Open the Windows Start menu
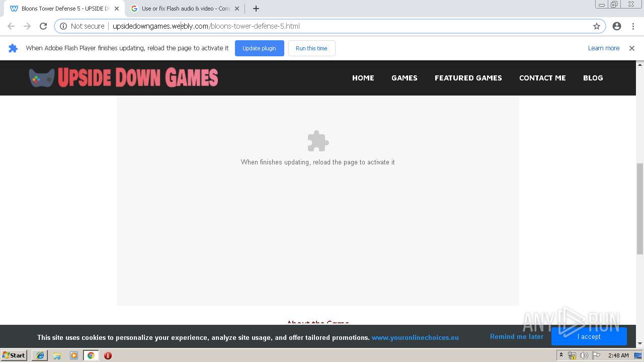Viewport: 644px width, 362px height. click(x=14, y=355)
